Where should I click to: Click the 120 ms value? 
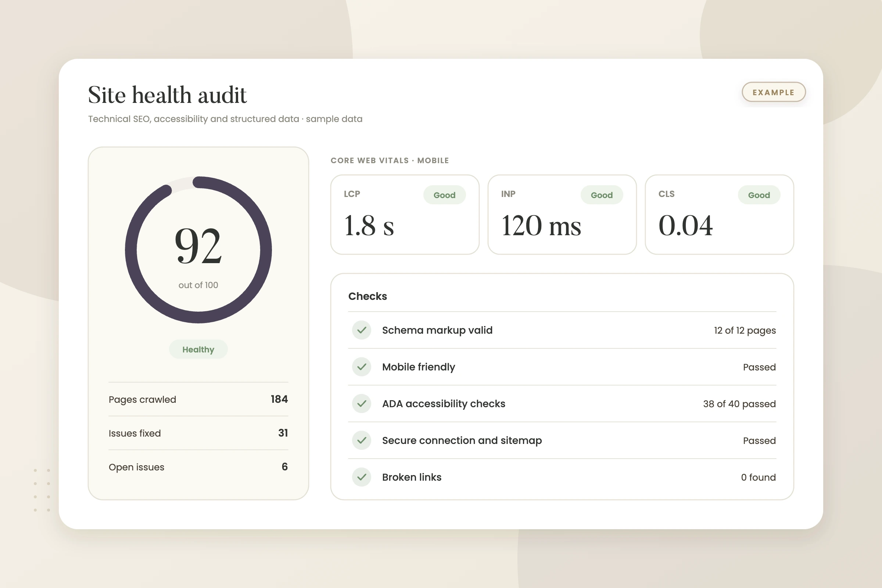(x=541, y=226)
